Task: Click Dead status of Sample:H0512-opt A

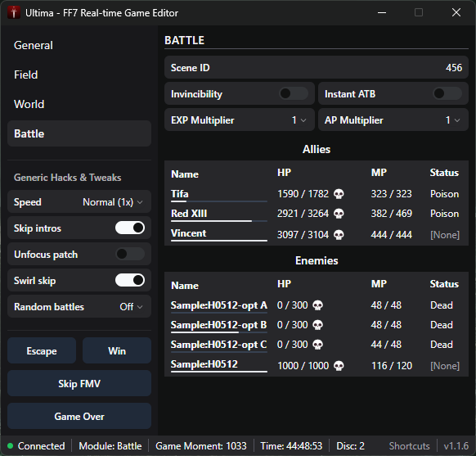Action: pyautogui.click(x=442, y=305)
